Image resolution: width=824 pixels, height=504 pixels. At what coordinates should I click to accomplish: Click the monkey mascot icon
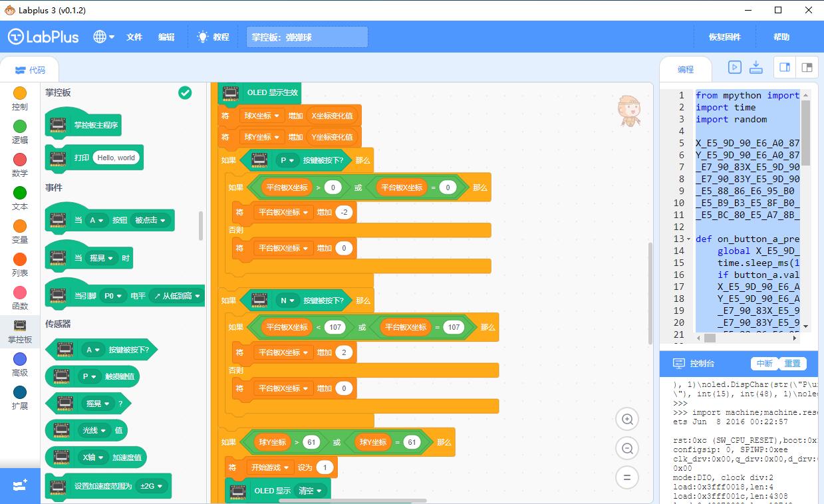pos(628,110)
